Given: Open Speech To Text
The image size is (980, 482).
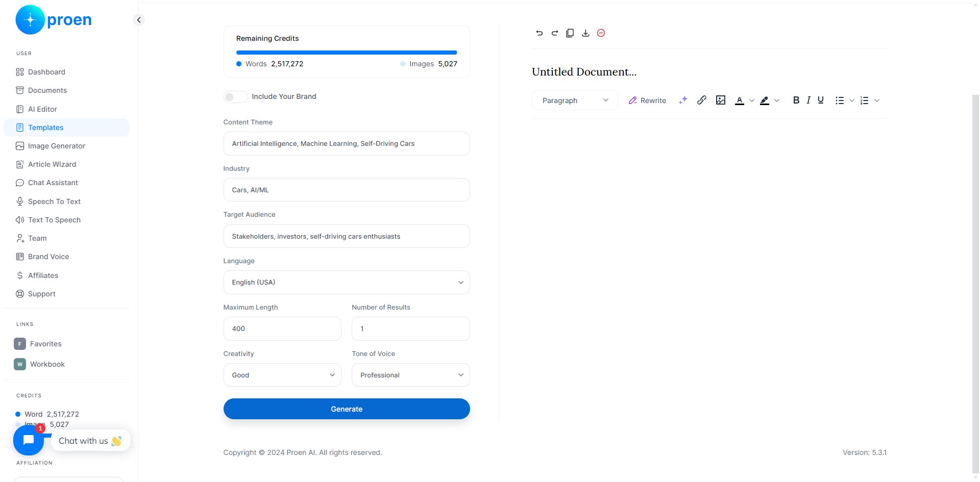Looking at the screenshot, I should [66, 201].
